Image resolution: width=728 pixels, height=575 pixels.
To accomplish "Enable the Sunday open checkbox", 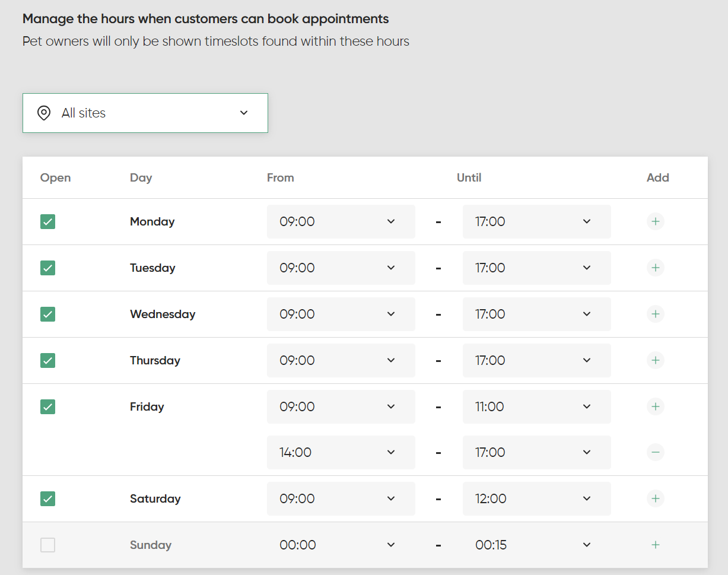I will [x=48, y=545].
